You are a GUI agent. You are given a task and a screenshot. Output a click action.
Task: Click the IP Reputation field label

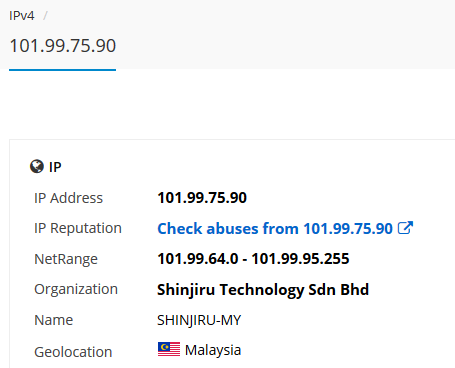point(78,228)
